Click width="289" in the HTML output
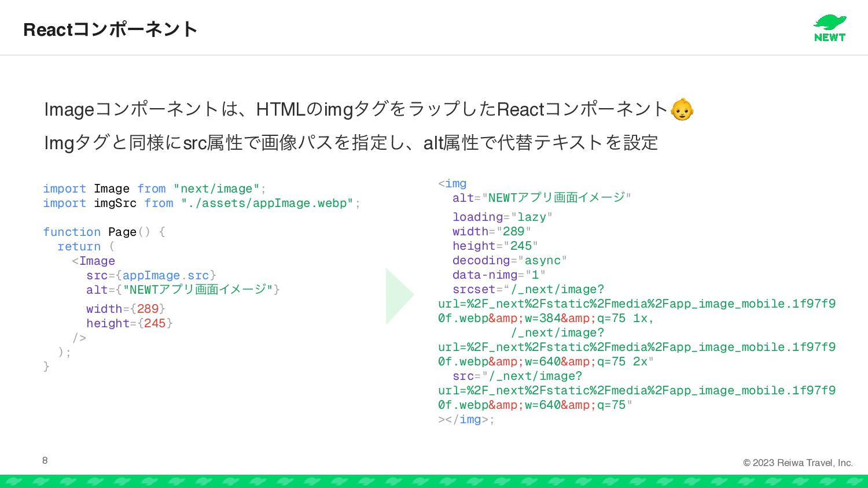 [492, 231]
